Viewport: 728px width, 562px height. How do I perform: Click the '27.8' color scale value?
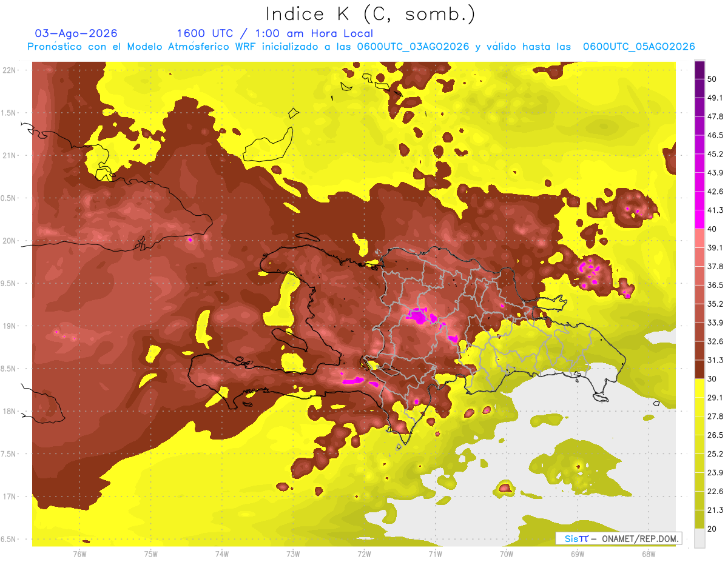coord(715,416)
